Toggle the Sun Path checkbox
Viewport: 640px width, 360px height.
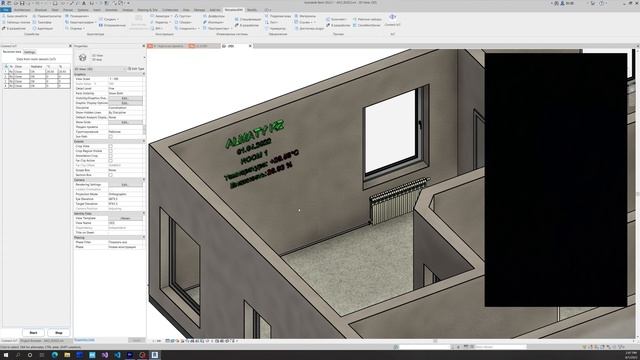[x=110, y=136]
